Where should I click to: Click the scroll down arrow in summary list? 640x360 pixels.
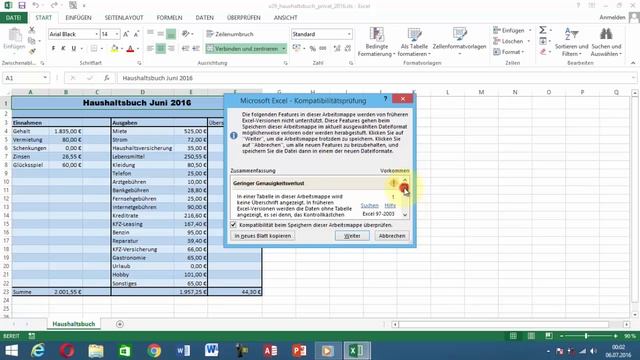pos(405,215)
